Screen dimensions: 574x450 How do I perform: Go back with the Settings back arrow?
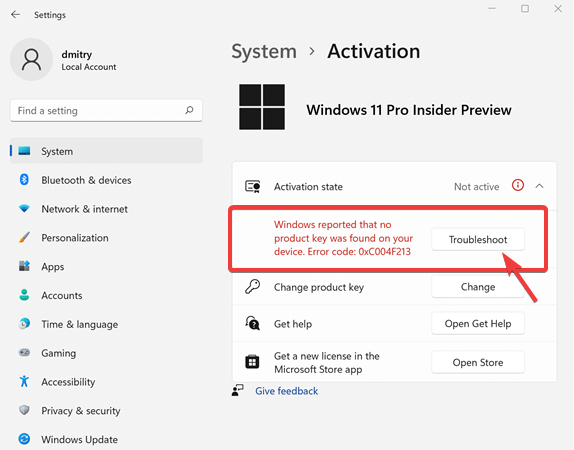(15, 15)
